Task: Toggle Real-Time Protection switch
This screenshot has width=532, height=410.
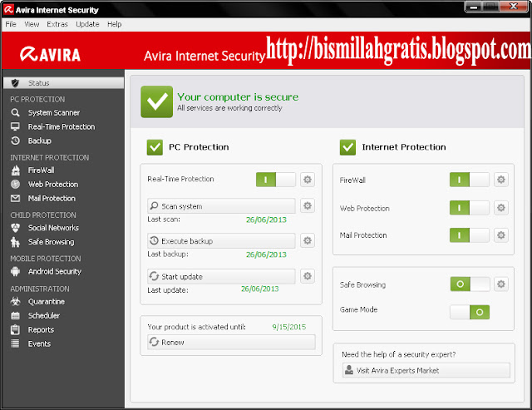Action: 276,180
